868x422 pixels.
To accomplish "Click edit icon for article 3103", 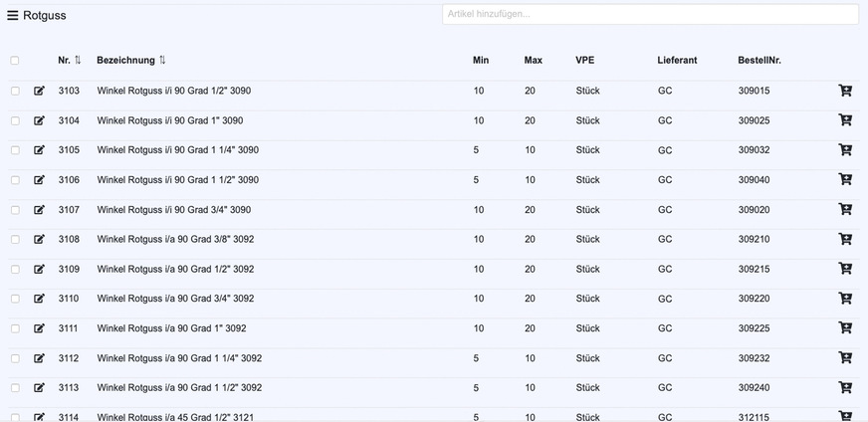I will click(x=40, y=91).
